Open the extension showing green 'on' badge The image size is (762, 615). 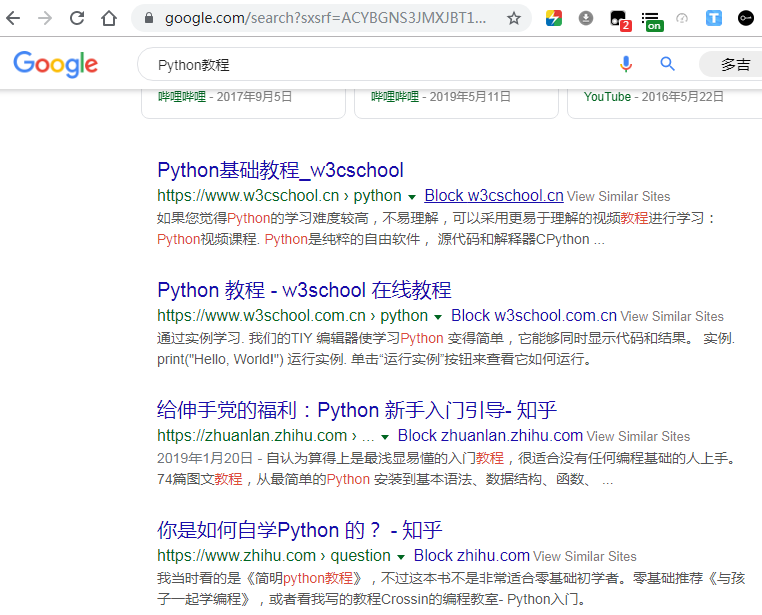tap(652, 21)
